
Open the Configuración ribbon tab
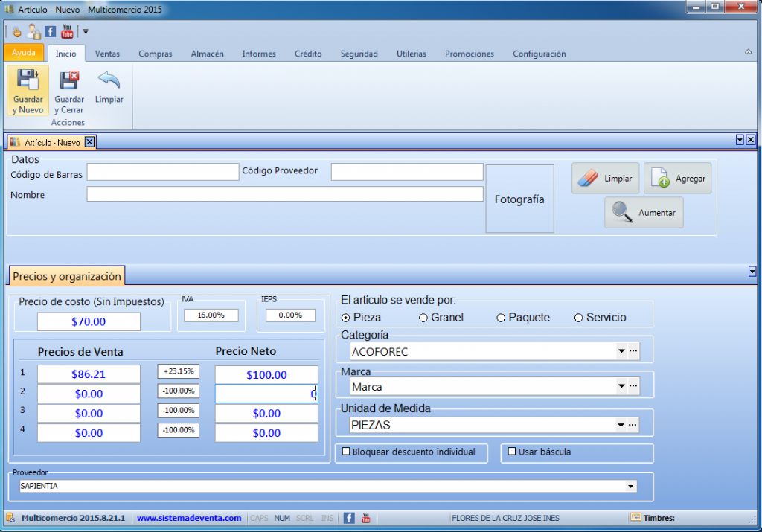pyautogui.click(x=540, y=54)
